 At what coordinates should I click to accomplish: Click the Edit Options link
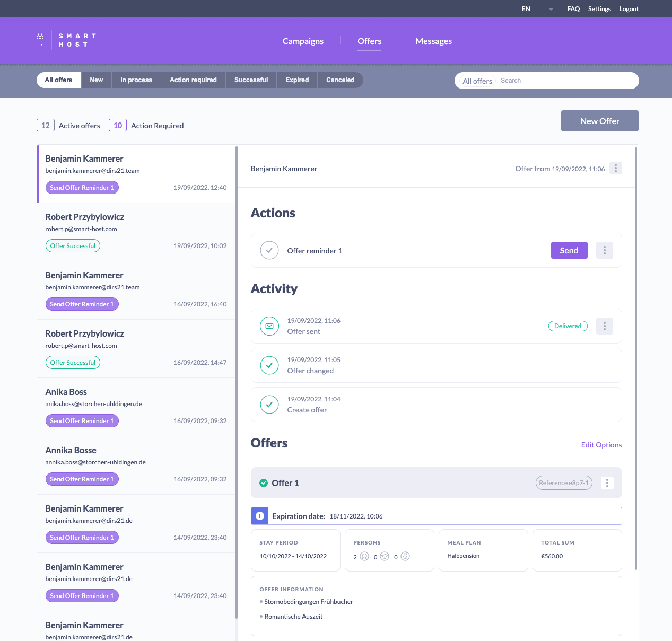[x=601, y=445]
